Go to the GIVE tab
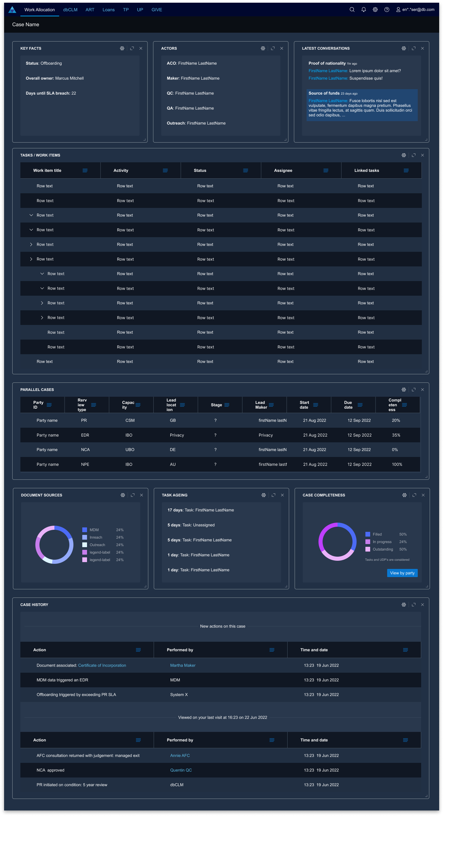 [x=157, y=10]
